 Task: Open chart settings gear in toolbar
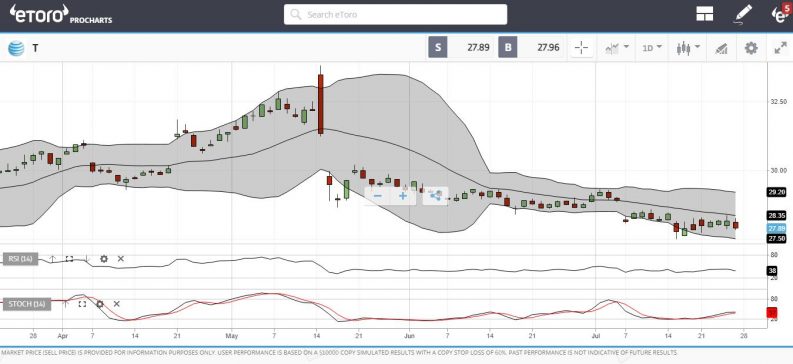coord(751,48)
